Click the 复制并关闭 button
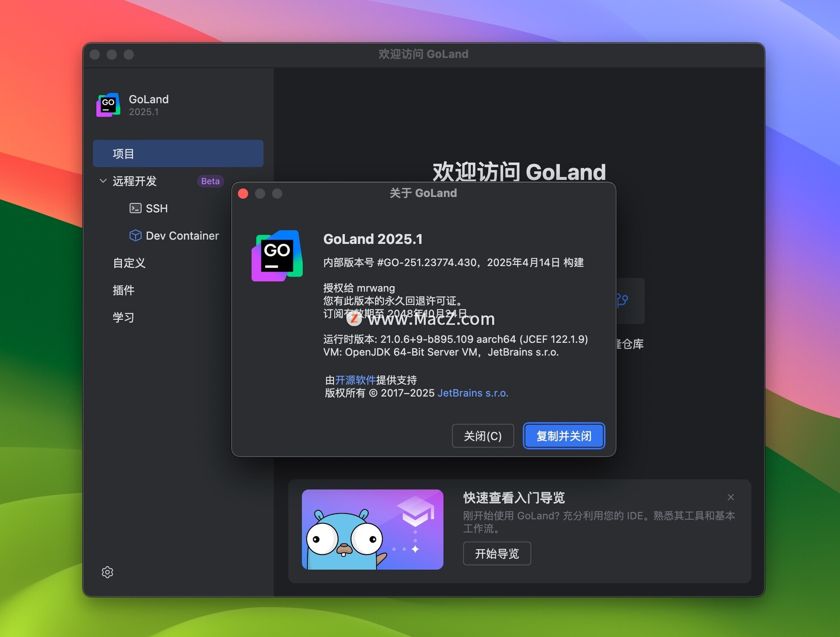 [x=564, y=436]
